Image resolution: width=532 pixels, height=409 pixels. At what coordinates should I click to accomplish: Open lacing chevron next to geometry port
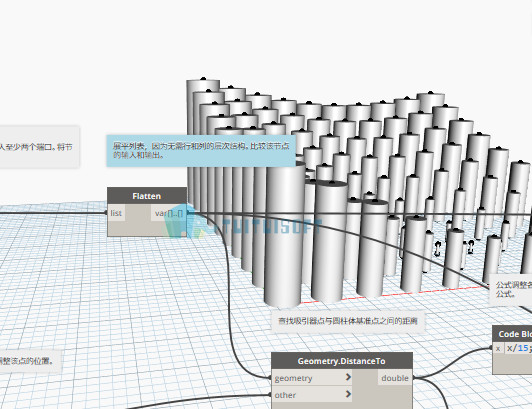(348, 377)
